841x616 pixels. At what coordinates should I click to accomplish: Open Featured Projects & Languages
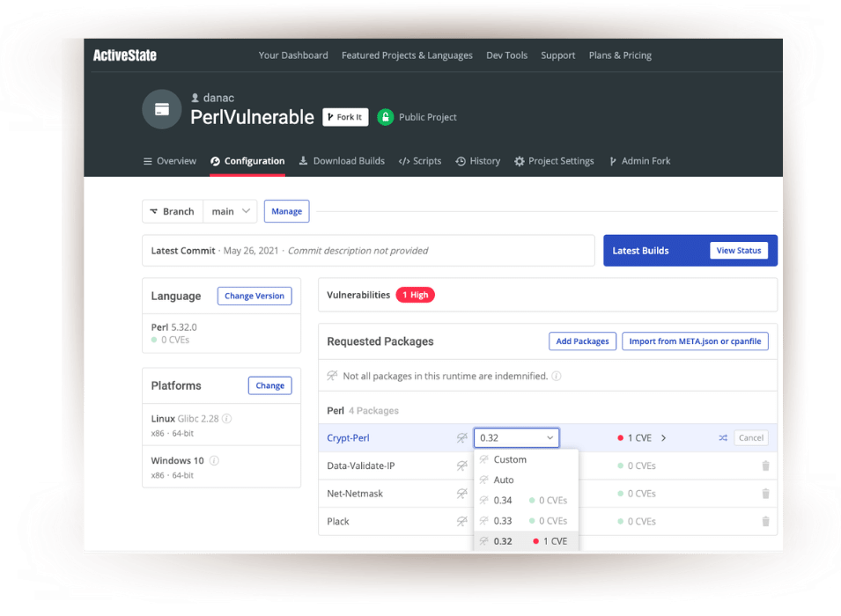point(407,55)
